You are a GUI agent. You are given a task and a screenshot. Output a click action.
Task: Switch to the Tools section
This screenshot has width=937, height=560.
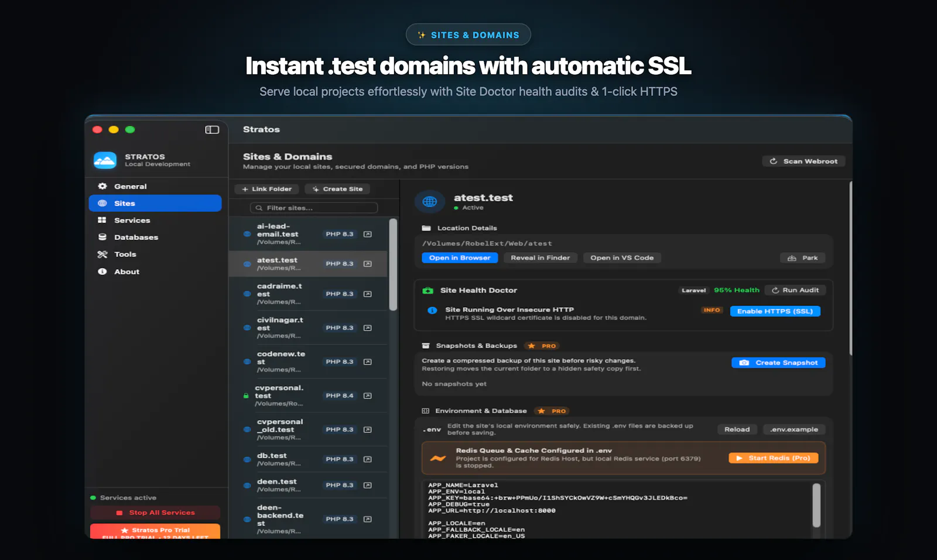155,254
